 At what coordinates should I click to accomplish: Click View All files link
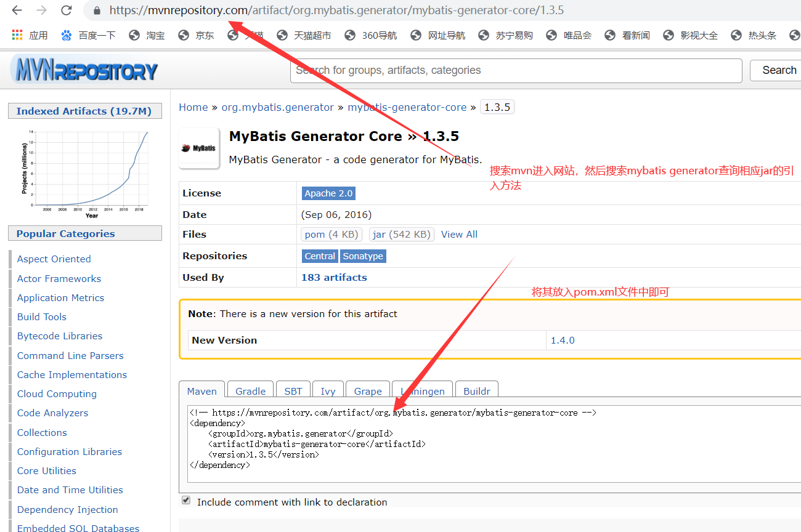pos(459,235)
